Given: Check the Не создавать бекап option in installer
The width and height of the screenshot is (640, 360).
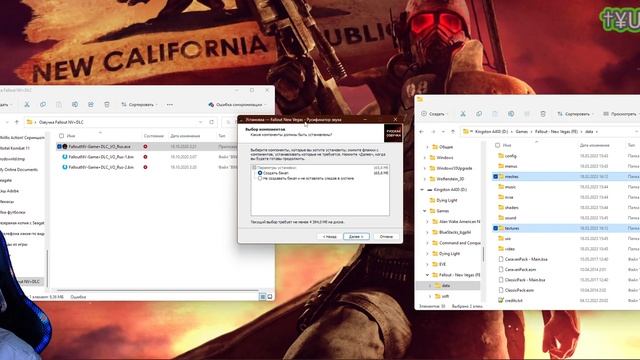Looking at the screenshot, I should (x=260, y=178).
